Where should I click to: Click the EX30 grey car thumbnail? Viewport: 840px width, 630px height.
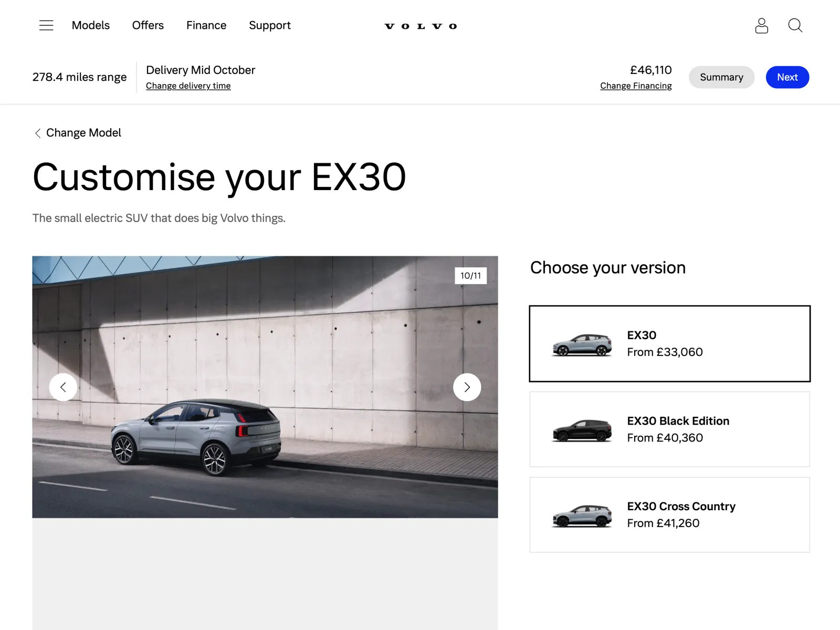pos(582,345)
